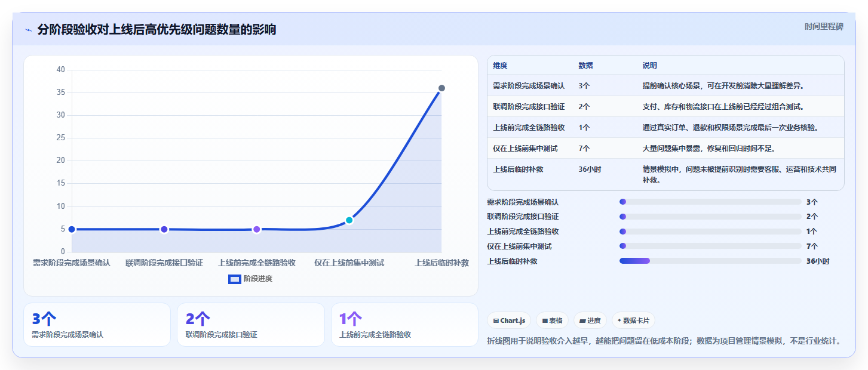868x370 pixels.
Task: Click the 7个 table value
Action: 584,149
